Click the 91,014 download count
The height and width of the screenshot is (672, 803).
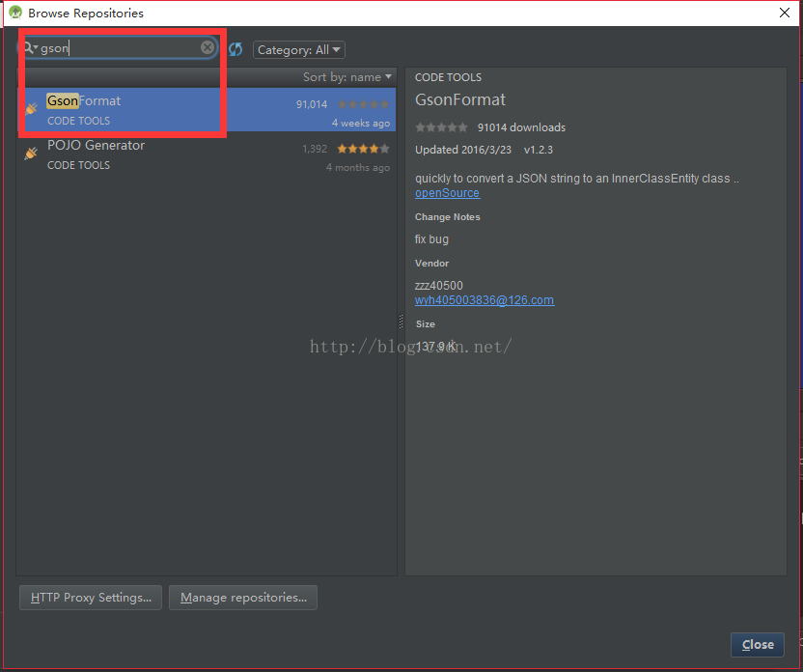(312, 104)
